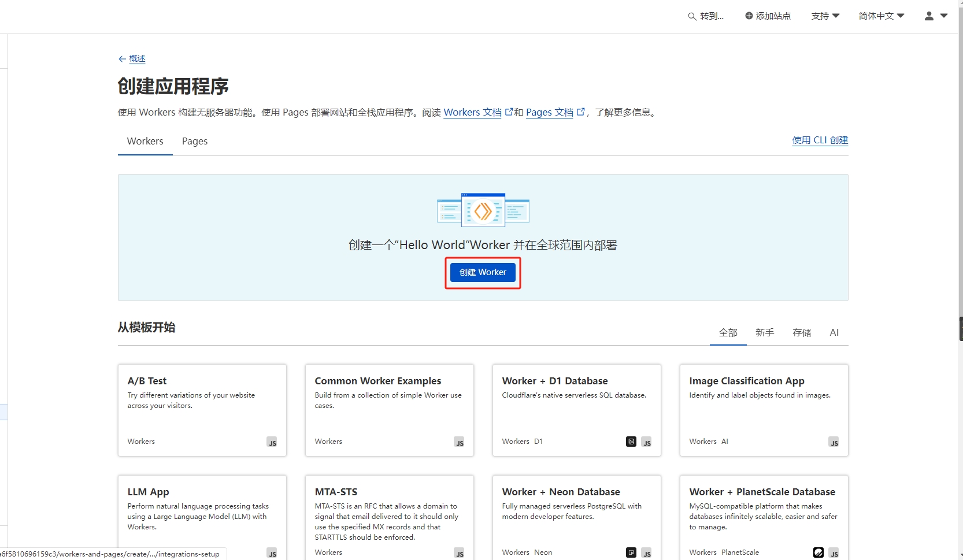The height and width of the screenshot is (560, 963).
Task: Click the 创建应用程序 page heading
Action: (173, 86)
